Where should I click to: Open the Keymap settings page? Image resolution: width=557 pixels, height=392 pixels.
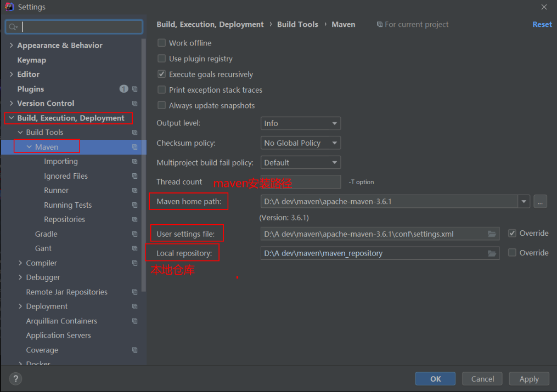click(x=32, y=60)
